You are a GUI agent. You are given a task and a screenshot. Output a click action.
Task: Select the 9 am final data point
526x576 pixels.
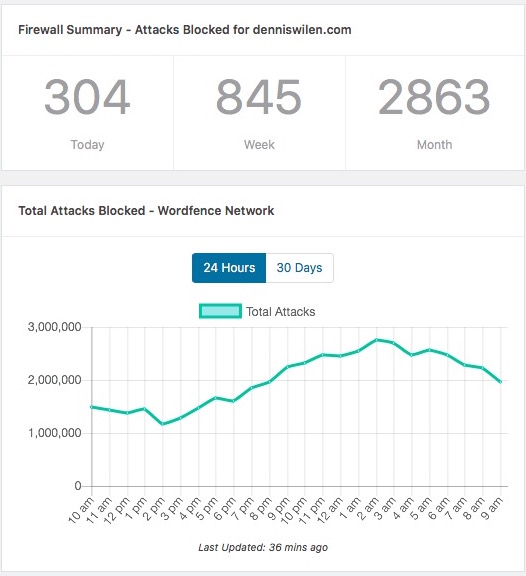pos(501,382)
